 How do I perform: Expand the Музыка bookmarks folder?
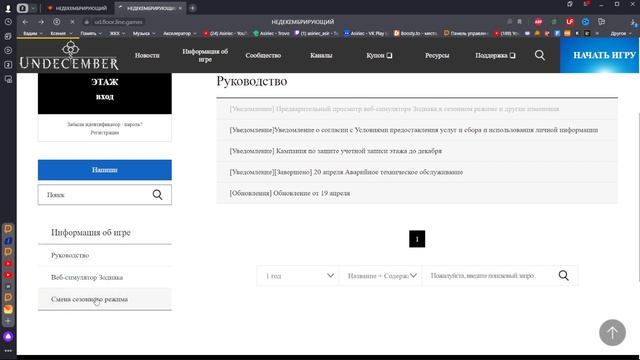coord(144,33)
